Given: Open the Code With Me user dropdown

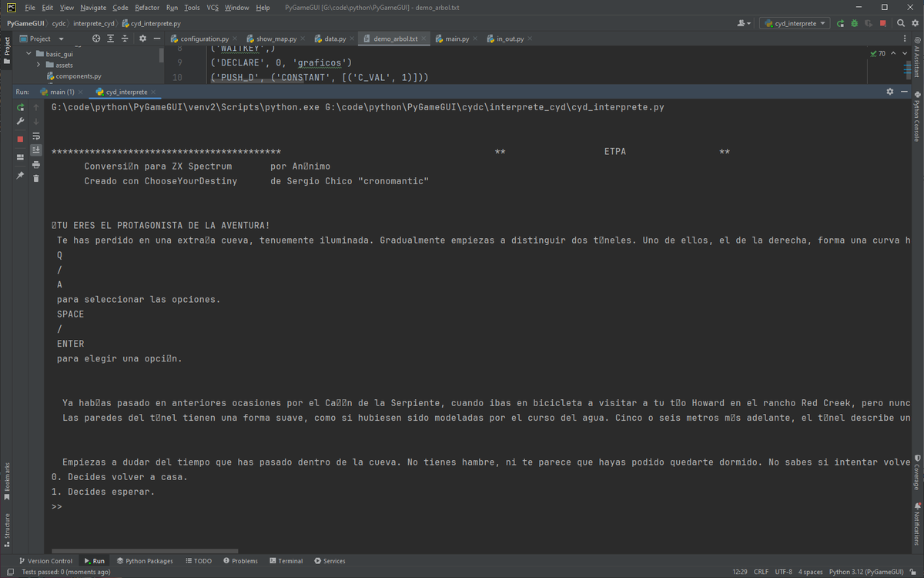Looking at the screenshot, I should (744, 23).
